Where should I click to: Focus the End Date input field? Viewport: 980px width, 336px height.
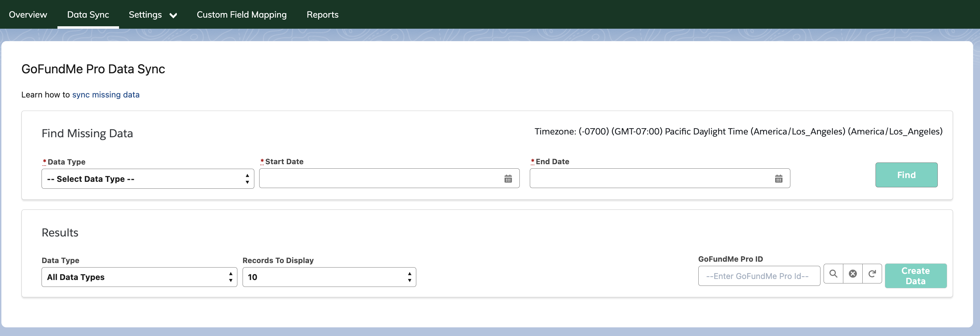660,178
